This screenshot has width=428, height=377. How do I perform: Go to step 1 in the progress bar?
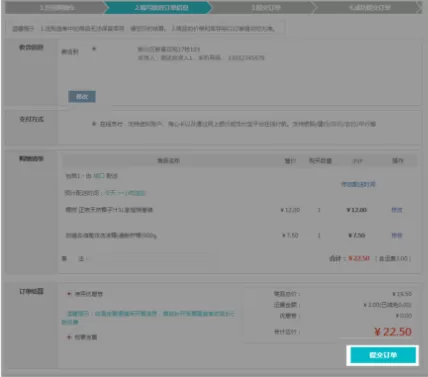point(57,8)
